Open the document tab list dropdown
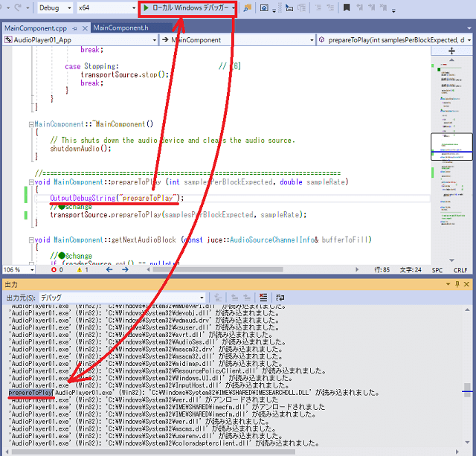 pyautogui.click(x=469, y=28)
